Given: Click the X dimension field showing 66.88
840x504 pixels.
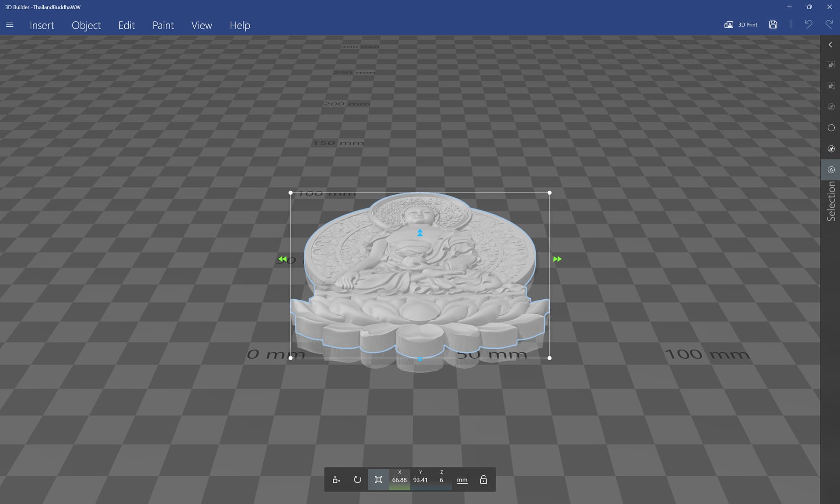Looking at the screenshot, I should pos(399,480).
